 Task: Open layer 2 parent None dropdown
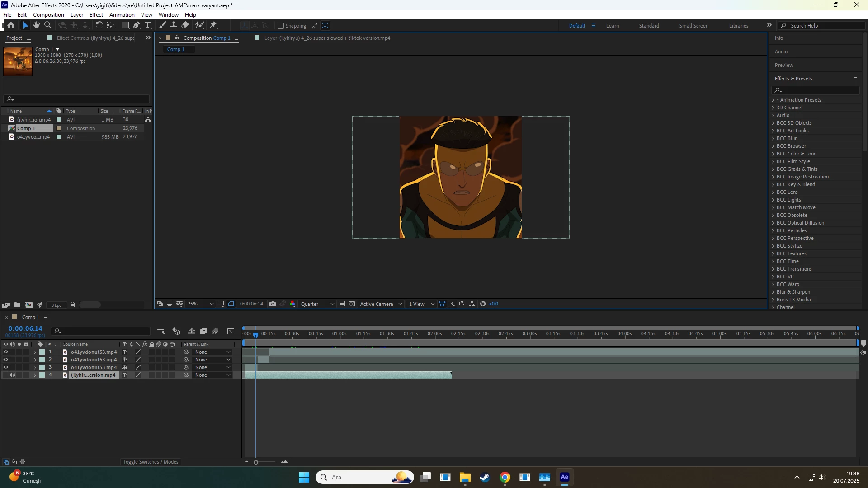(212, 360)
